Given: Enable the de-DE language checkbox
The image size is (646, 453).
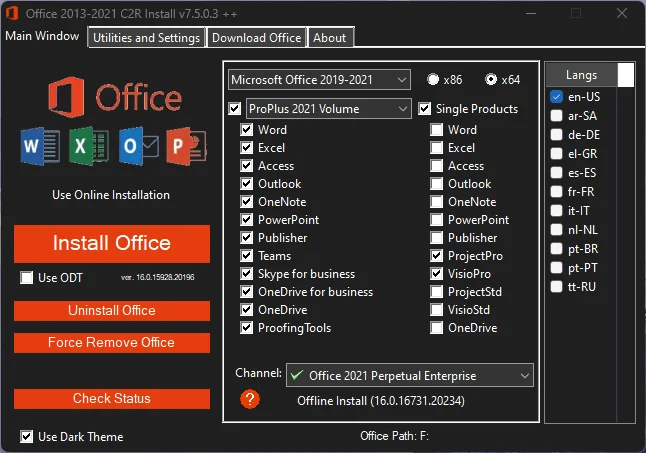Looking at the screenshot, I should coord(557,135).
